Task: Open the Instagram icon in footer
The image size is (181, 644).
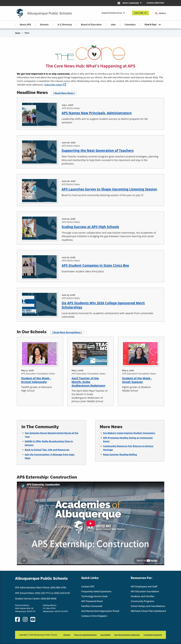Action: 25,619
